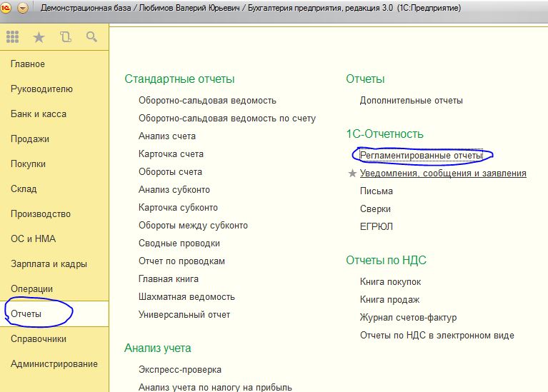Open the Администрирование section
Screen dimensions: 548x392
[54, 363]
